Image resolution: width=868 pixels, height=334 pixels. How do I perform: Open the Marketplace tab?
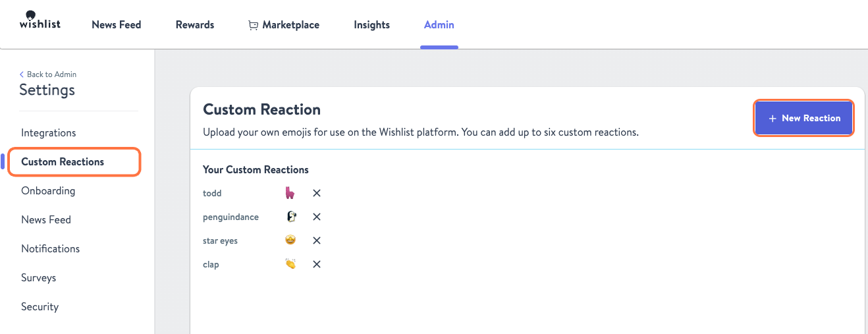284,24
